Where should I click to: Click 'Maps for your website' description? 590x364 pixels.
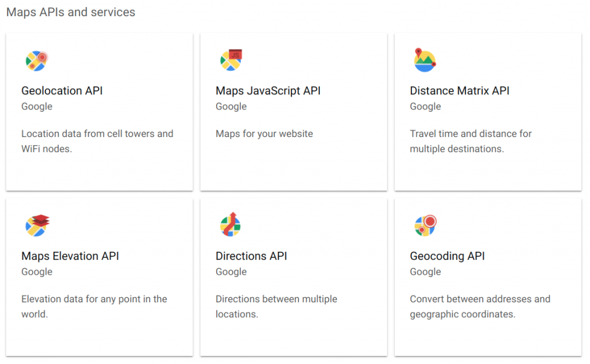click(264, 134)
